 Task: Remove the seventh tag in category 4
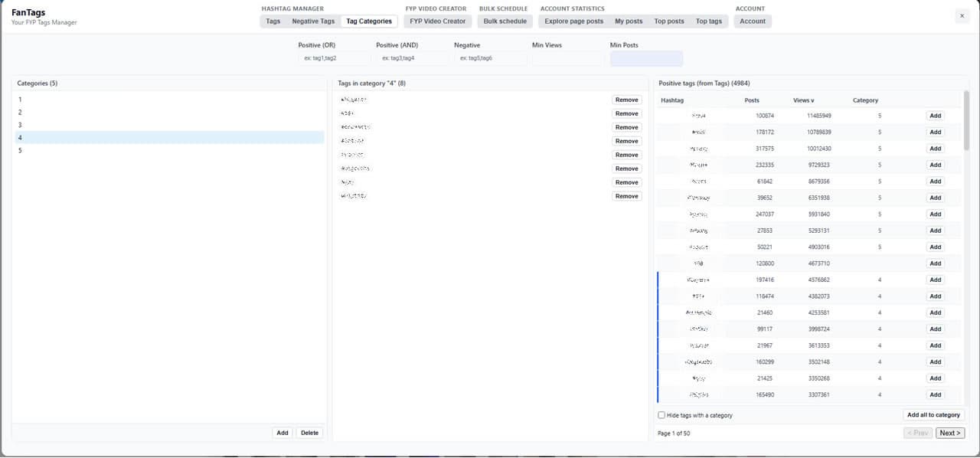[626, 182]
